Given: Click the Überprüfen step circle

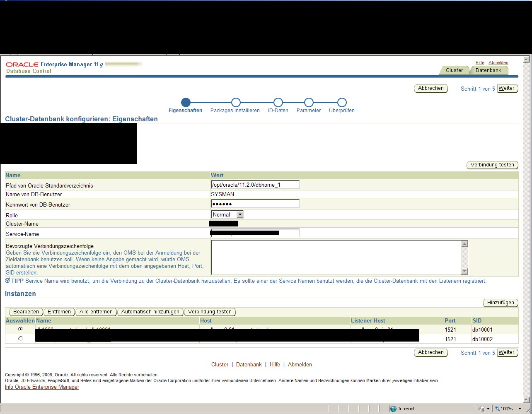Looking at the screenshot, I should click(x=342, y=102).
